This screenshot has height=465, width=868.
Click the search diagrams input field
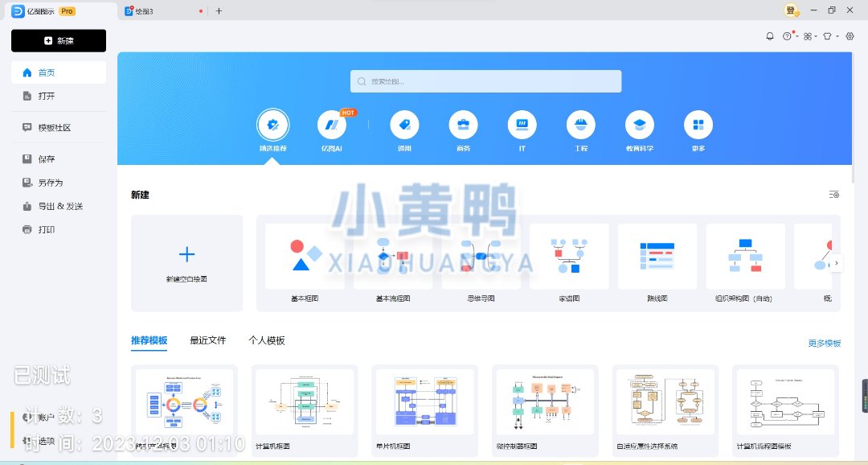[485, 81]
